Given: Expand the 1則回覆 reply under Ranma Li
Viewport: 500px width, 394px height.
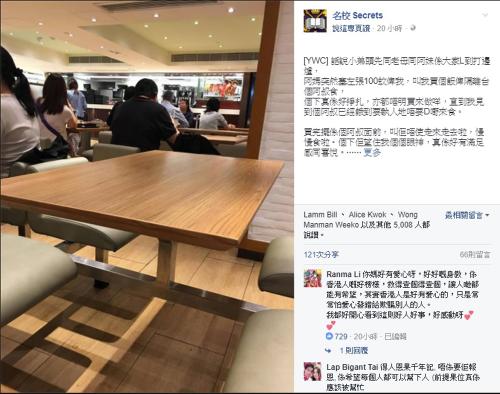Looking at the screenshot, I should click(354, 350).
